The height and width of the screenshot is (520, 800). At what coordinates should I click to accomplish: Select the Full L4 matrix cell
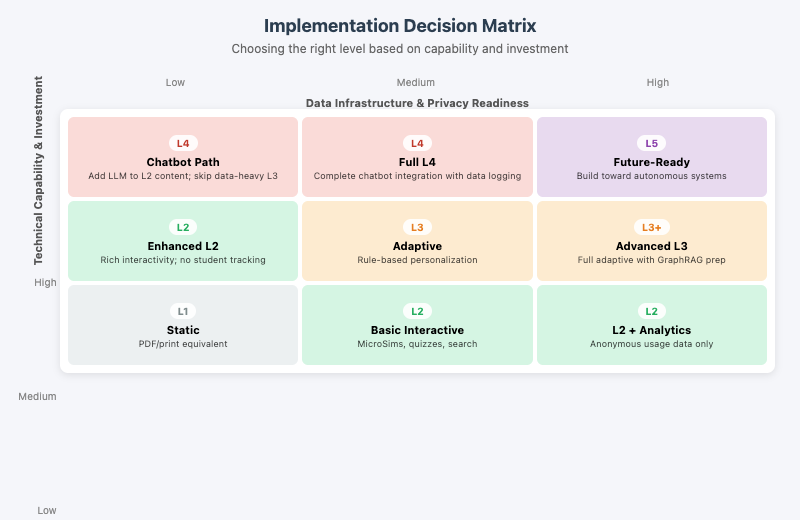pos(417,157)
